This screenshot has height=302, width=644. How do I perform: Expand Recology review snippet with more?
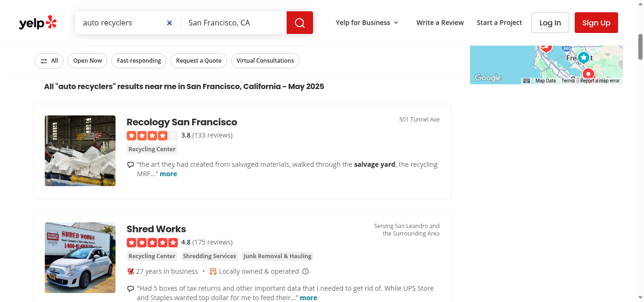click(168, 174)
